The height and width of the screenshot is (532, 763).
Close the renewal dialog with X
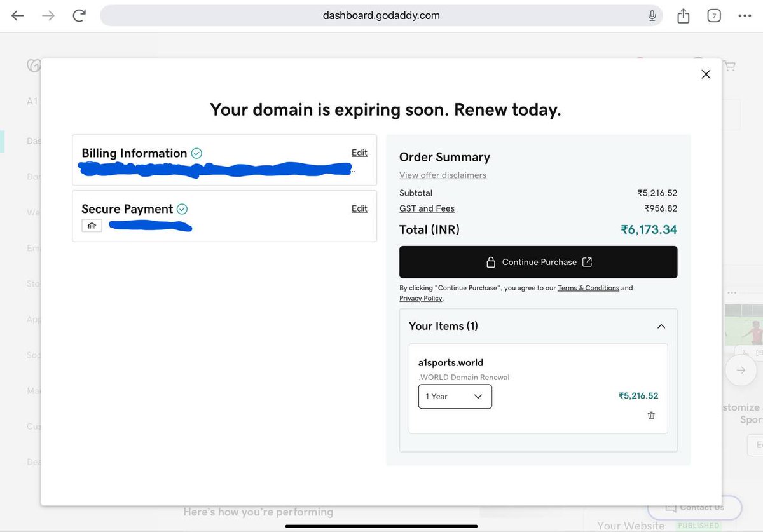click(706, 74)
